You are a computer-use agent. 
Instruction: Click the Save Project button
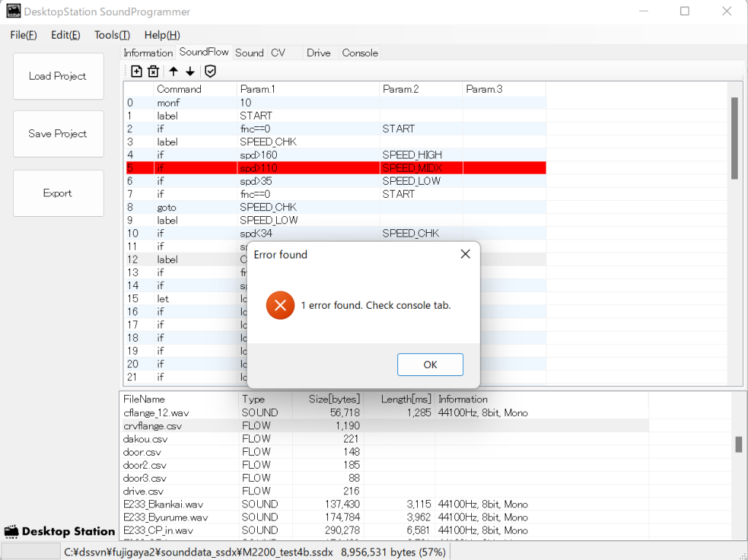click(x=58, y=134)
